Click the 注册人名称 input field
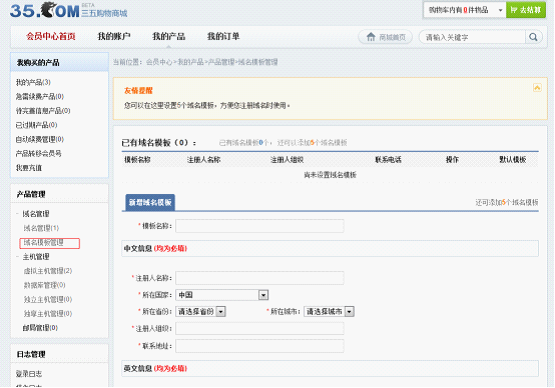The height and width of the screenshot is (388, 555). (x=260, y=278)
